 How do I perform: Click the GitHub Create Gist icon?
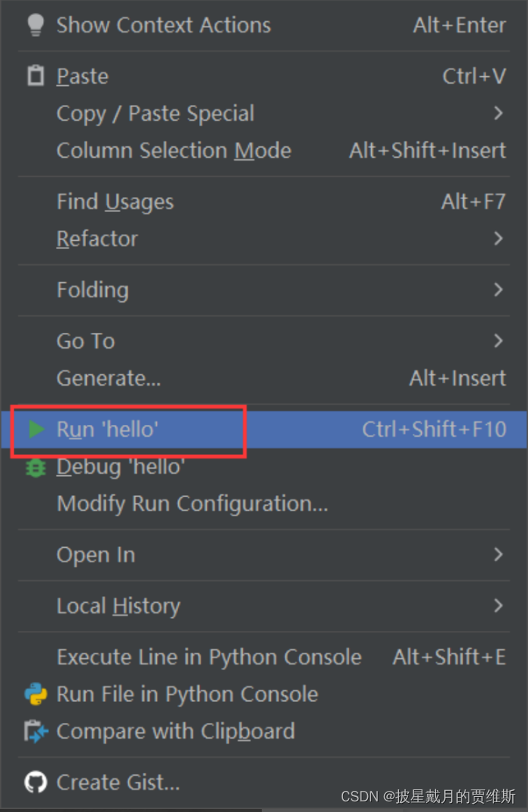coord(35,783)
